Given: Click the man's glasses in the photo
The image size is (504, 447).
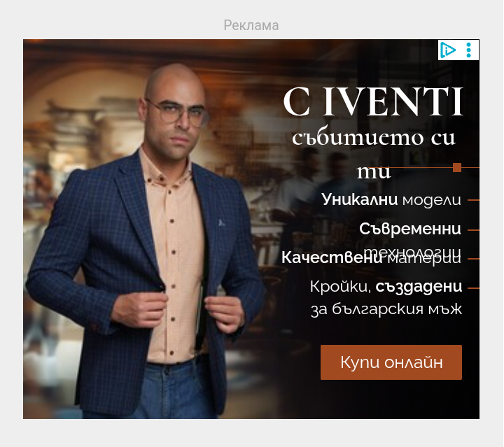Looking at the screenshot, I should [x=176, y=113].
